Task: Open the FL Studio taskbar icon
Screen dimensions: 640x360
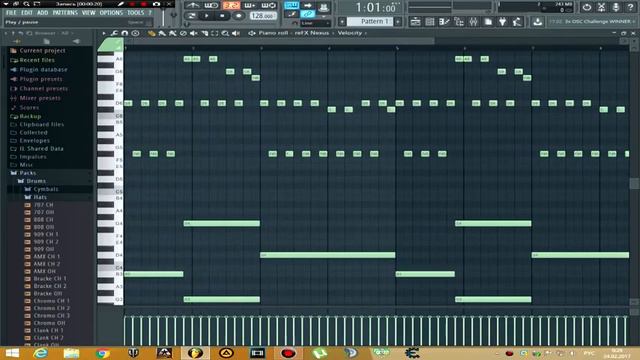Action: 196,353
